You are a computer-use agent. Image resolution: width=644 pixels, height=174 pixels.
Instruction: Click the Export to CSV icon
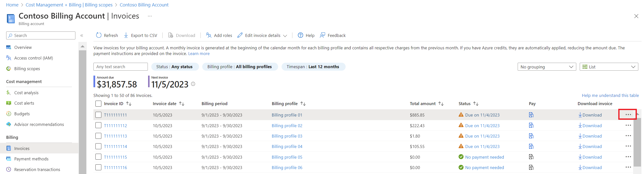[x=126, y=35]
